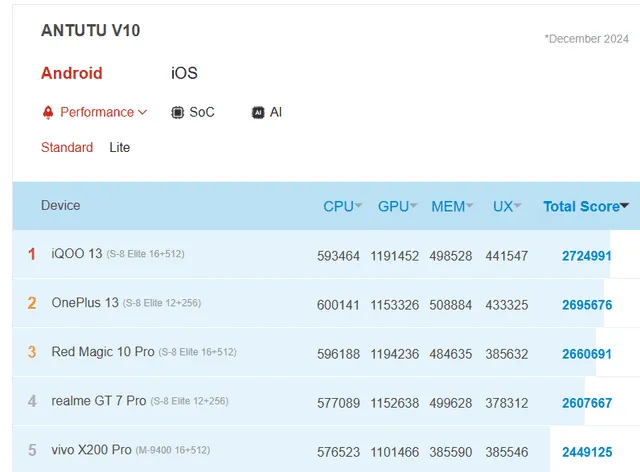Screen dimensions: 640x472
Task: Click realme MEM score 499628
Action: [x=451, y=403]
